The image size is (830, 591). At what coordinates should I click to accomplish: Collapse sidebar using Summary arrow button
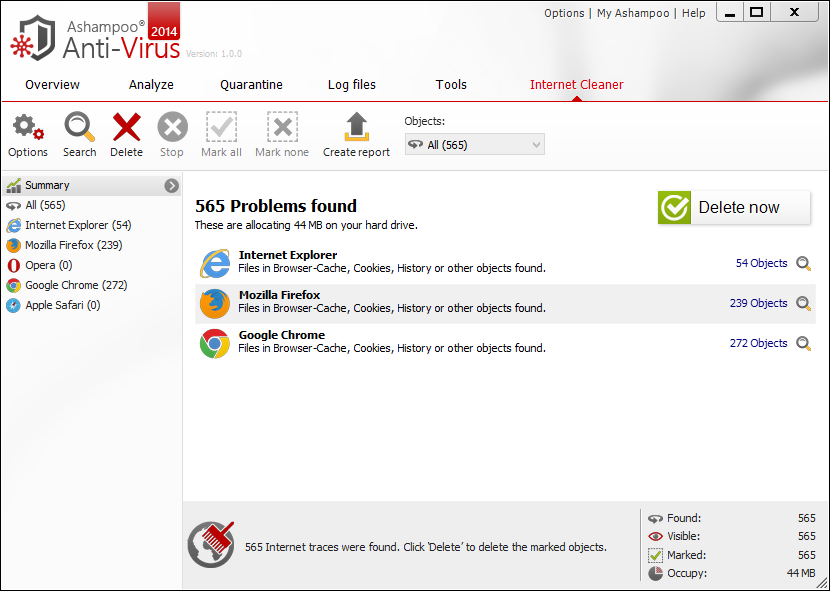click(x=172, y=185)
